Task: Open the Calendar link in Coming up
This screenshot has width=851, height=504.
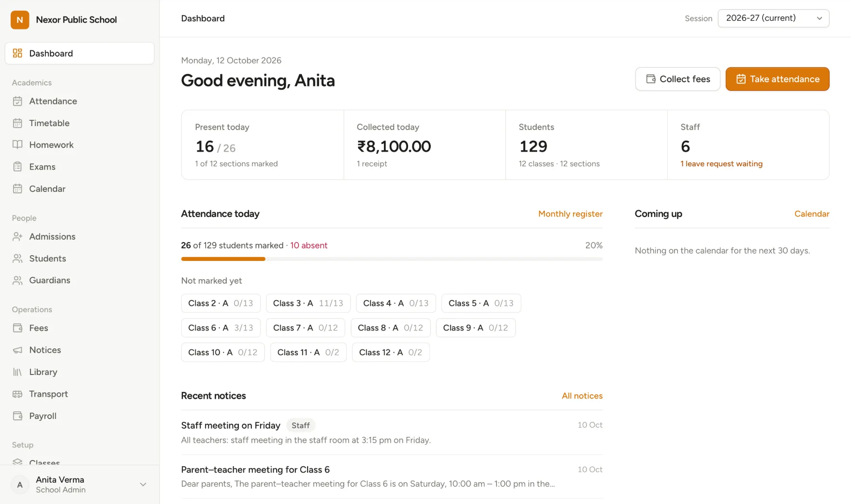Action: (812, 214)
